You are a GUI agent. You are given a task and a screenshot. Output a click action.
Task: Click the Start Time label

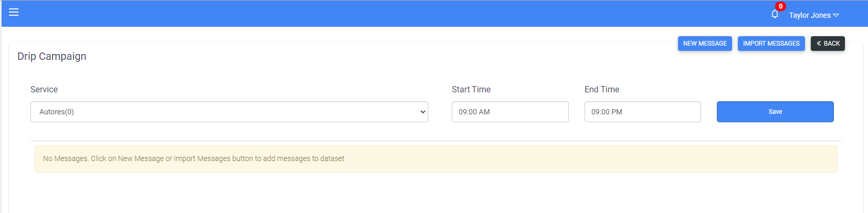point(471,89)
